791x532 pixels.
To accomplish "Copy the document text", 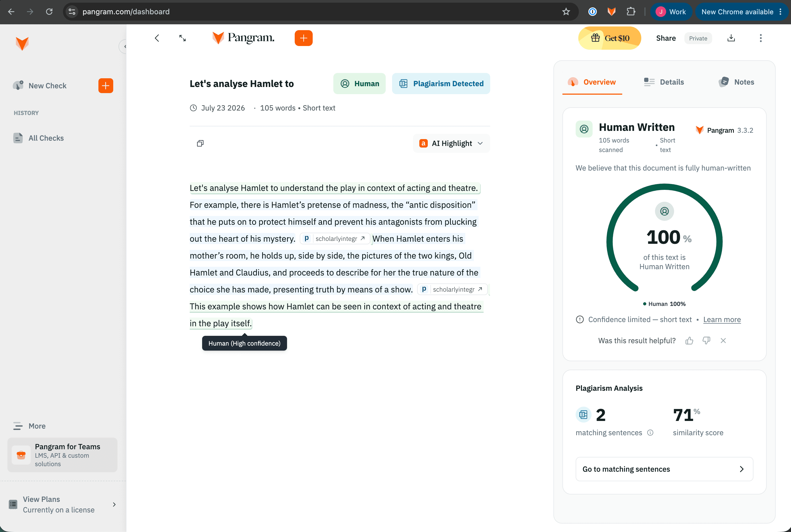I will point(200,144).
